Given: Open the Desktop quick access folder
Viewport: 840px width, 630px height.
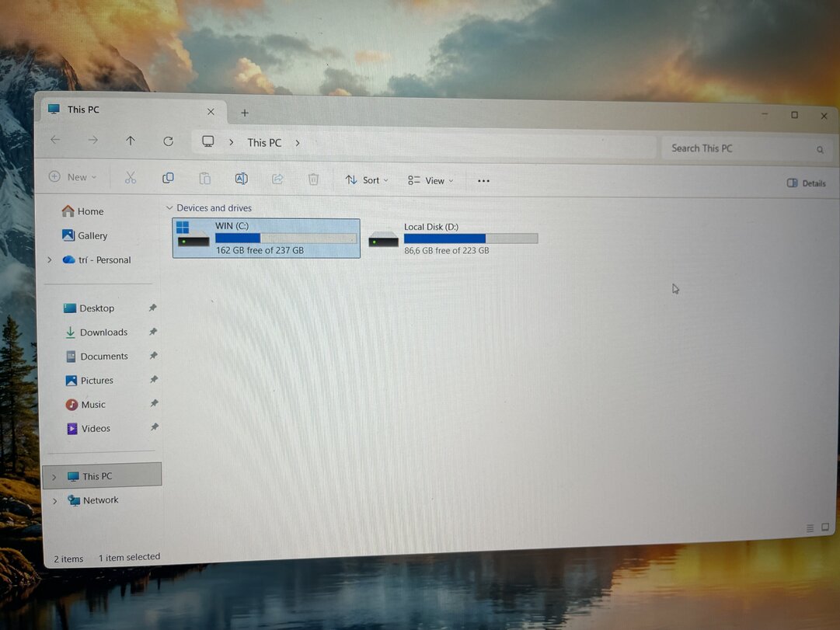Looking at the screenshot, I should [89, 308].
